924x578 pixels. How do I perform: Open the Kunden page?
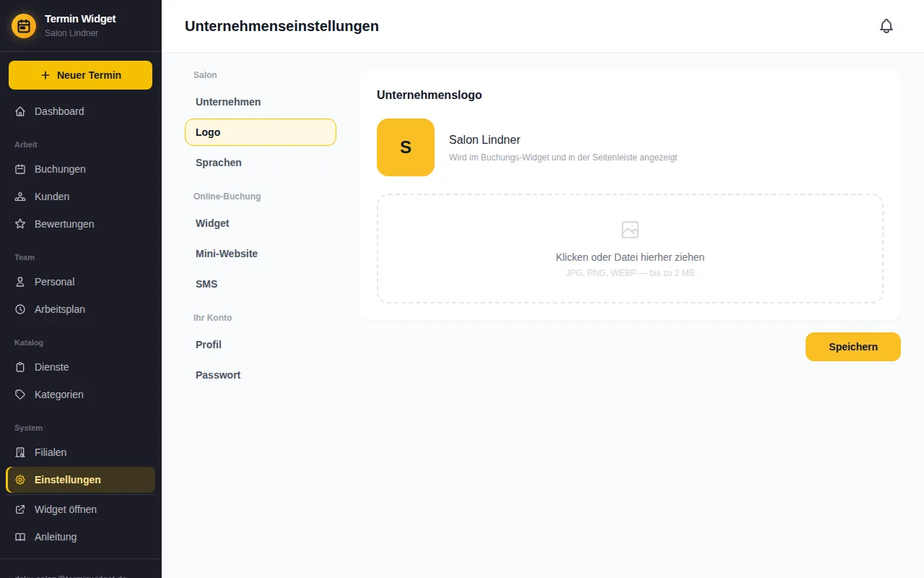coord(80,197)
